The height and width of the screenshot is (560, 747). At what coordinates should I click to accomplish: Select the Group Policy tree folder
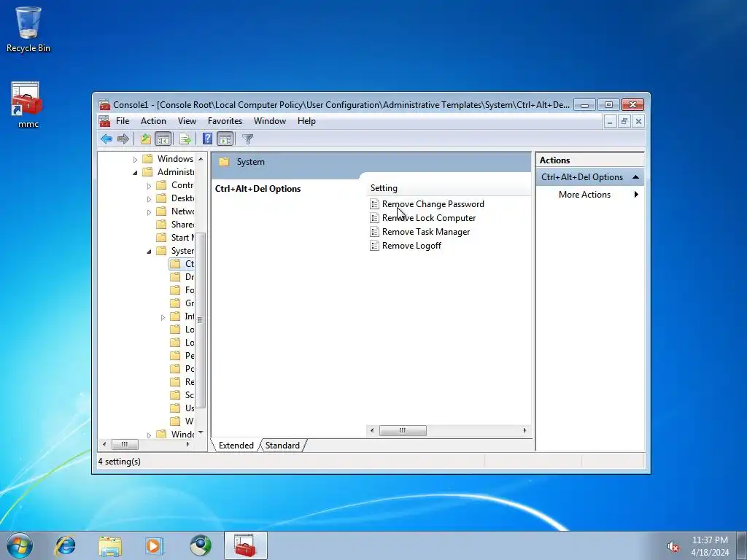coord(182,303)
